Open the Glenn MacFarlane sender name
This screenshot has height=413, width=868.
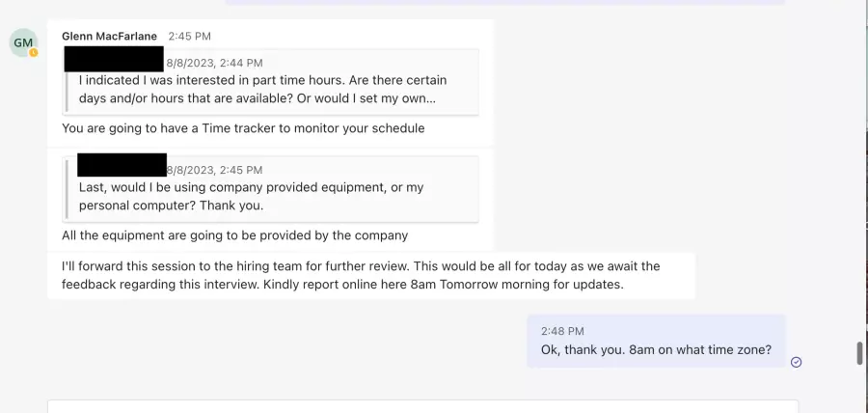pos(109,36)
